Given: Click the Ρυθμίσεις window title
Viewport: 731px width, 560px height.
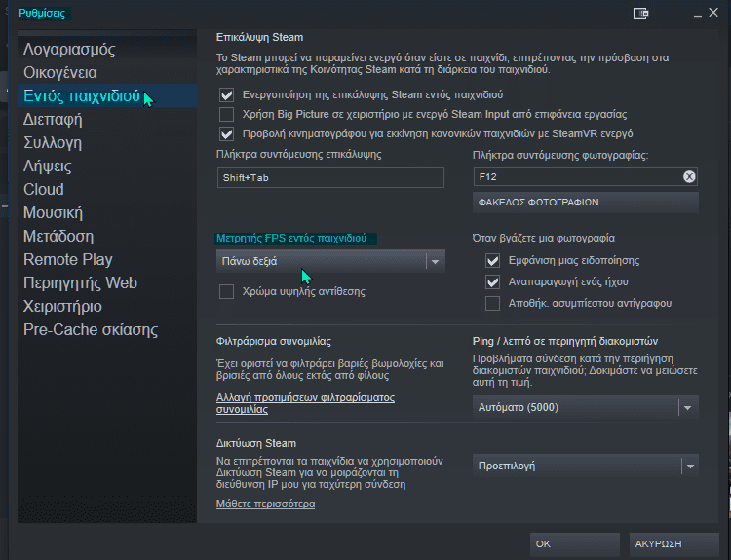Looking at the screenshot, I should coord(42,13).
